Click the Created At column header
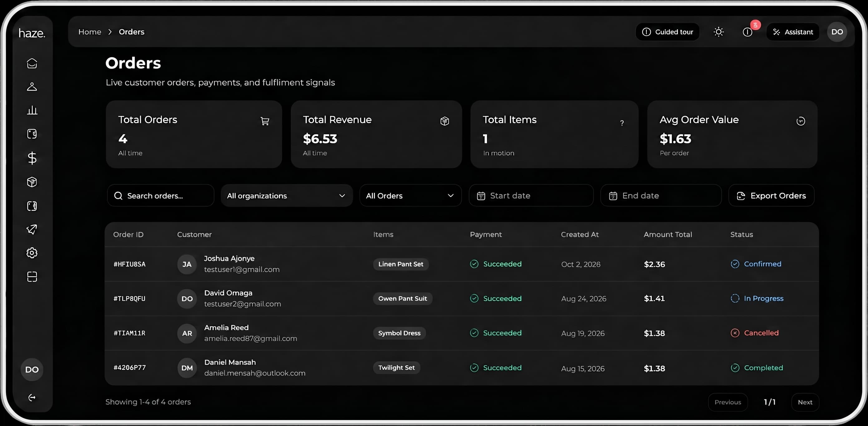The height and width of the screenshot is (426, 868). coord(580,235)
